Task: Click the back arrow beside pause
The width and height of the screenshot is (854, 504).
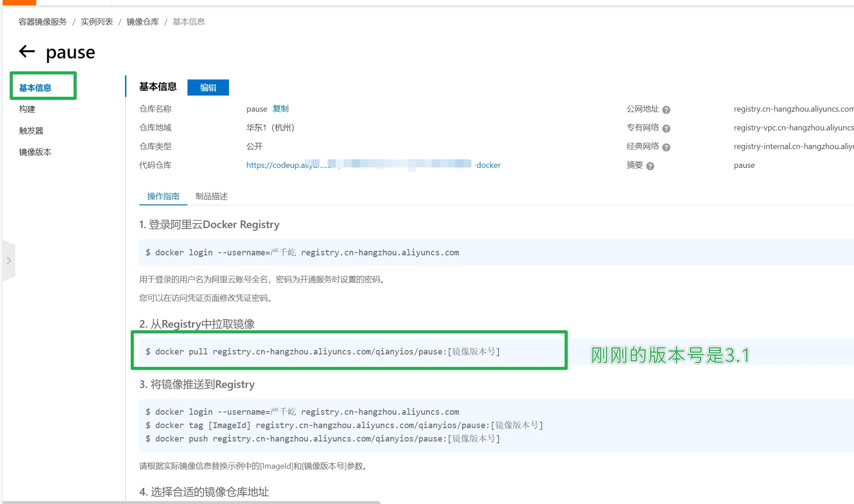Action: (27, 51)
